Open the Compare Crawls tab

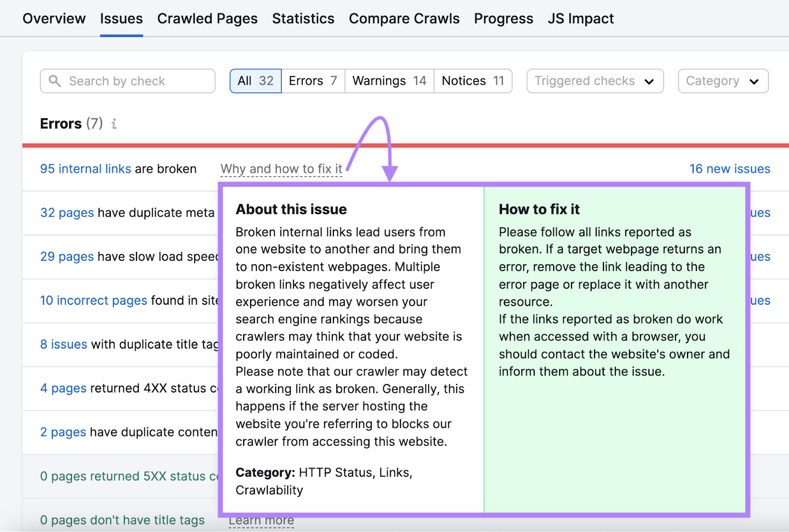tap(404, 18)
